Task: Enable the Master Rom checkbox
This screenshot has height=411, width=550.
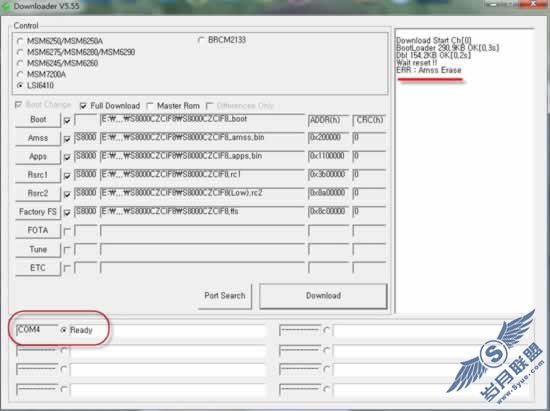Action: 150,106
